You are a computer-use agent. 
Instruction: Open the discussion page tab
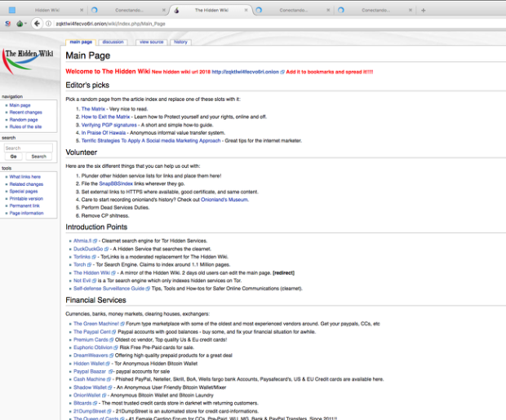tap(113, 42)
